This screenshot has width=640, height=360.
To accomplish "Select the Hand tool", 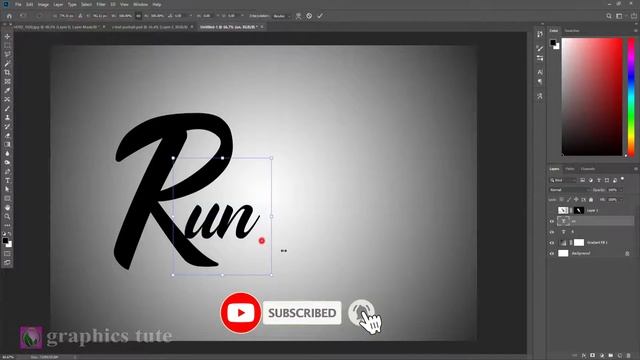I will point(7,207).
